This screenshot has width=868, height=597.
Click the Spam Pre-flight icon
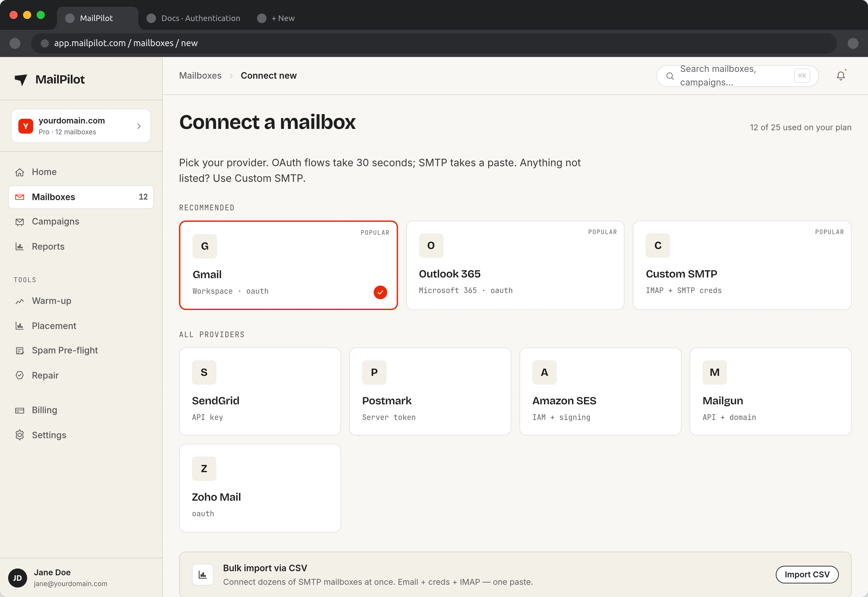click(x=20, y=351)
